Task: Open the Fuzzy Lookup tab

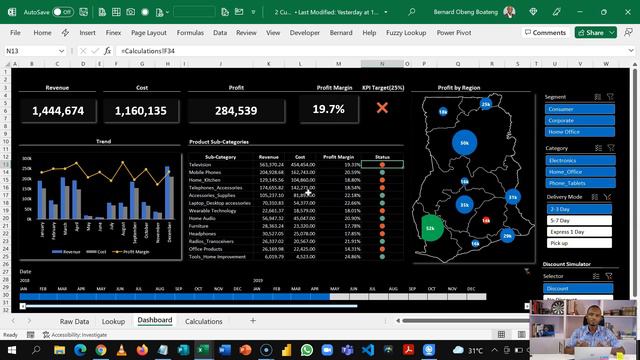Action: point(406,33)
